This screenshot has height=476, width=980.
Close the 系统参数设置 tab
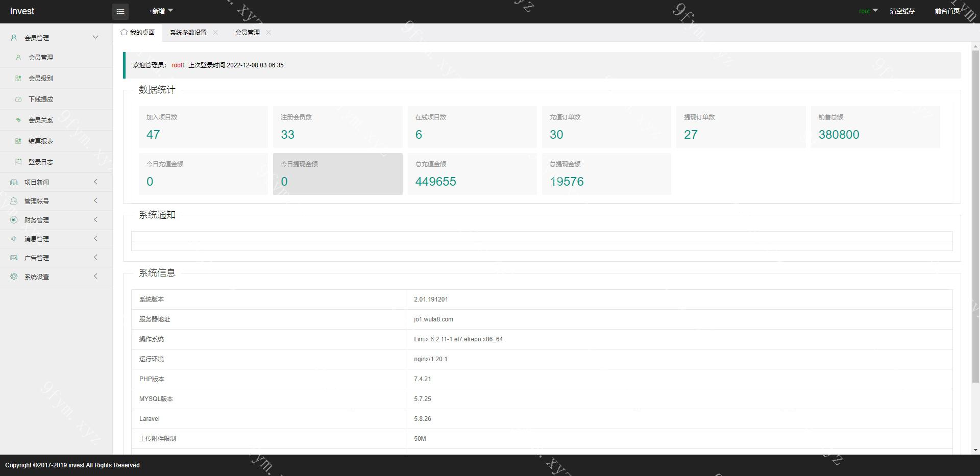pos(215,32)
